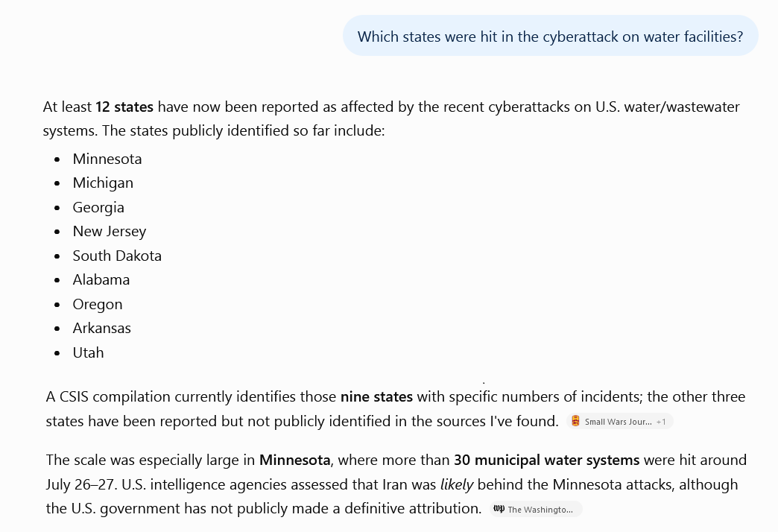
Task: Click the Small Wars Journal source icon
Action: [575, 421]
